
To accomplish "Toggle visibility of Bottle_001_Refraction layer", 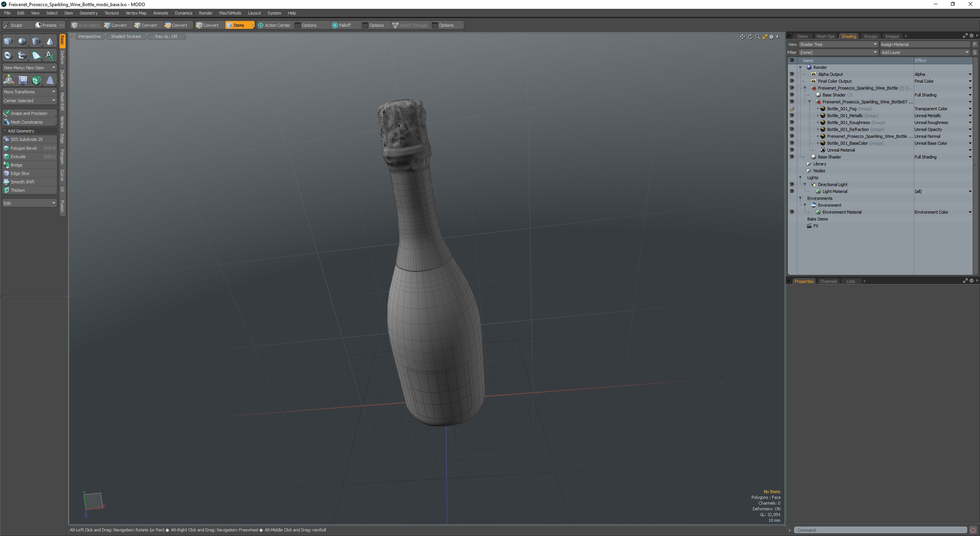I will tap(792, 129).
